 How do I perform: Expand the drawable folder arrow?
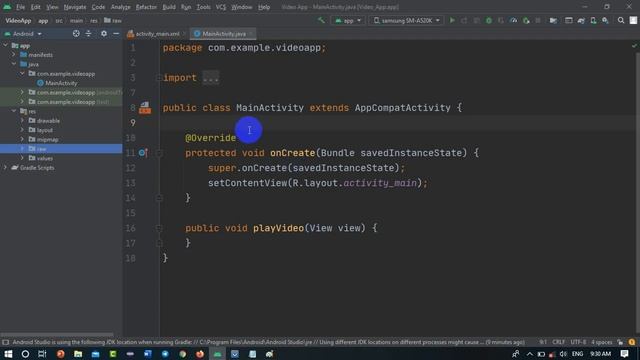tap(22, 120)
